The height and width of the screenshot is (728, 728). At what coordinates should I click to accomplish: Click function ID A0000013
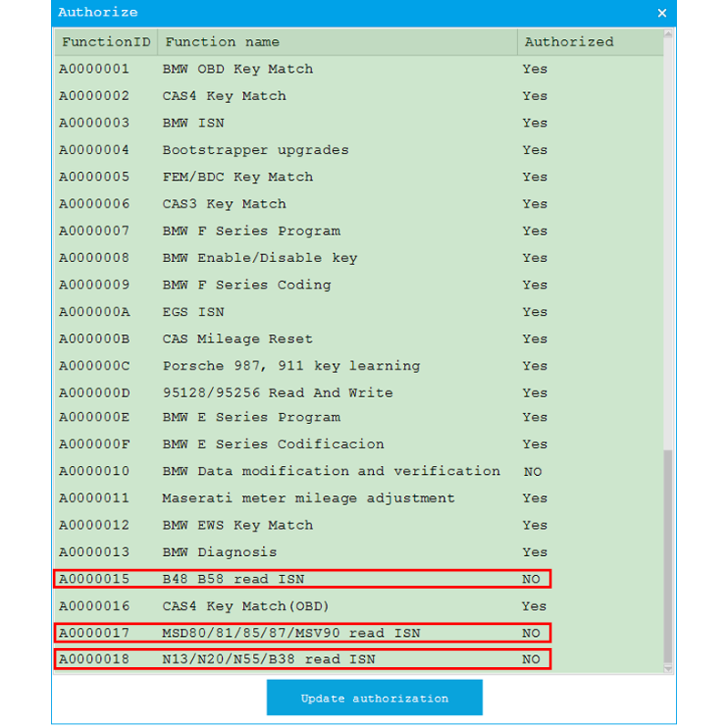[x=95, y=552]
